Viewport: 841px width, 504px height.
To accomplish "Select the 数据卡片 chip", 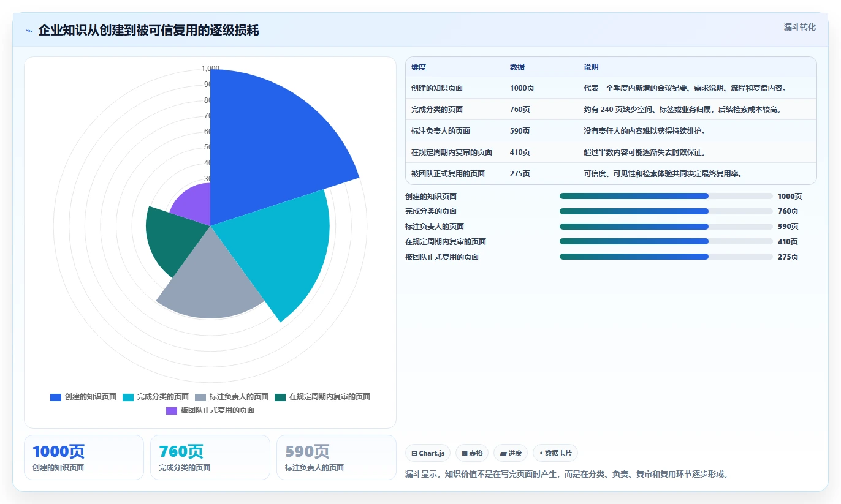I will (x=555, y=453).
